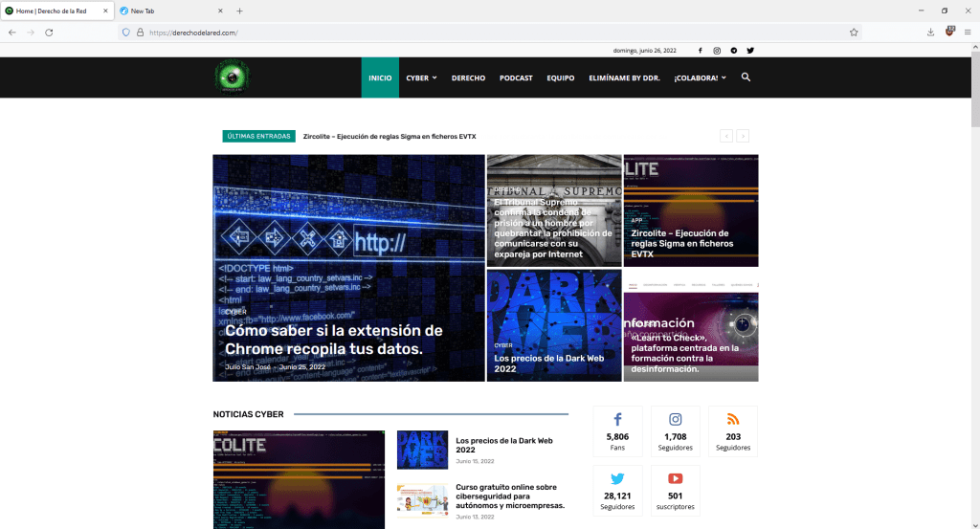The width and height of the screenshot is (980, 529).
Task: Expand the CYBER navigation dropdown
Action: tap(421, 77)
